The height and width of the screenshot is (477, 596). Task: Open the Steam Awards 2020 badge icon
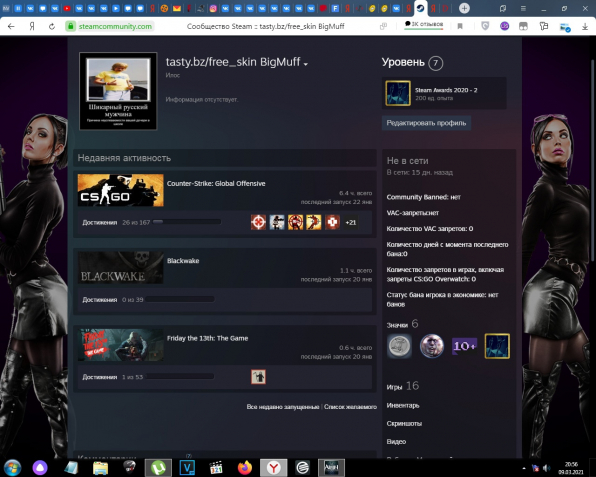398,93
